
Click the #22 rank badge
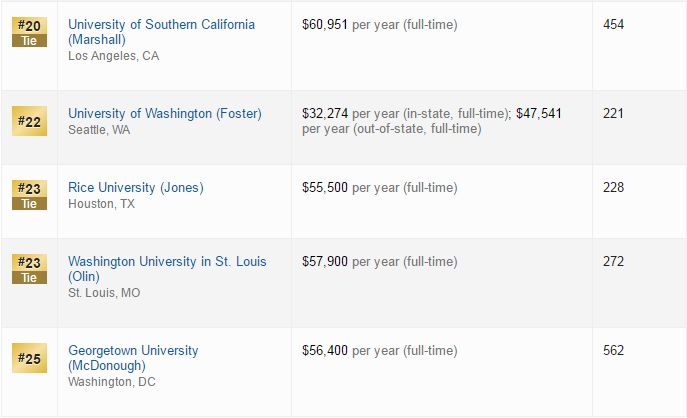pyautogui.click(x=29, y=121)
